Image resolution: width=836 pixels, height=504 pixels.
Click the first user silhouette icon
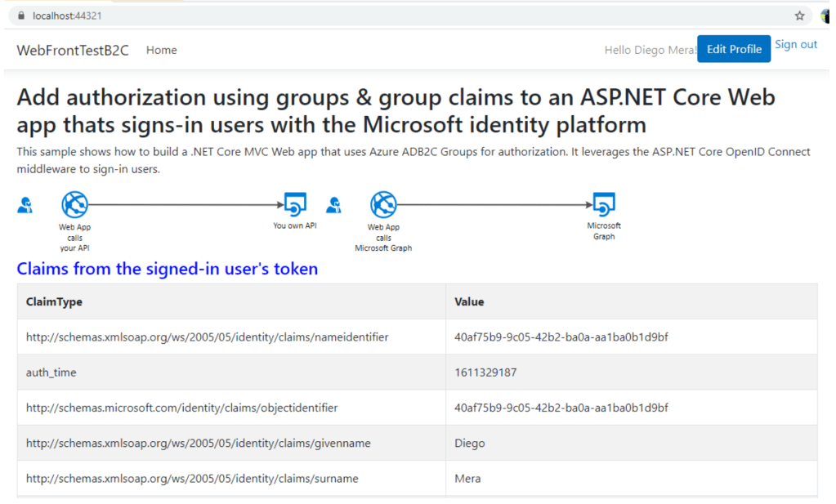point(23,205)
